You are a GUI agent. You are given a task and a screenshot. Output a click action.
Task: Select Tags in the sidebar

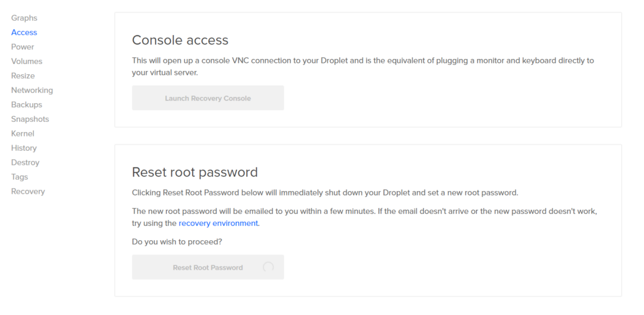pyautogui.click(x=19, y=177)
